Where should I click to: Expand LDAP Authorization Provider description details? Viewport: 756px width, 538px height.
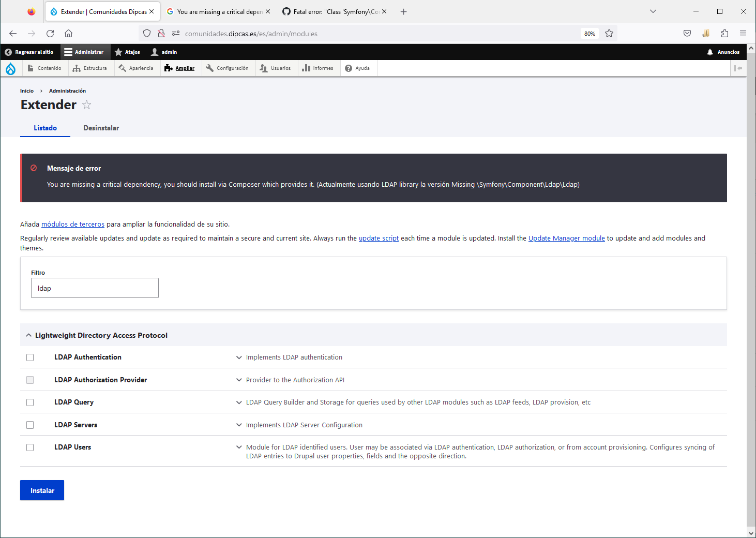(239, 380)
